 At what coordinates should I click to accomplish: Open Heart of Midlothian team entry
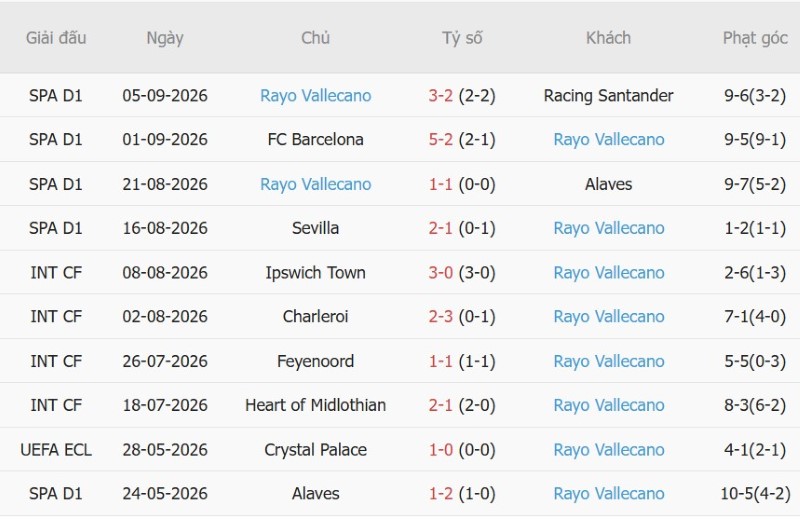pyautogui.click(x=315, y=405)
